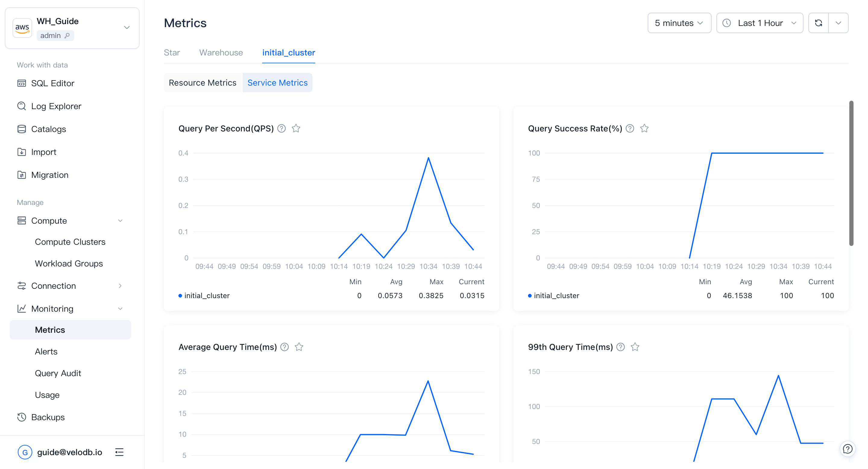Star the Query Success Rate chart
Image resolution: width=868 pixels, height=469 pixels.
(645, 128)
